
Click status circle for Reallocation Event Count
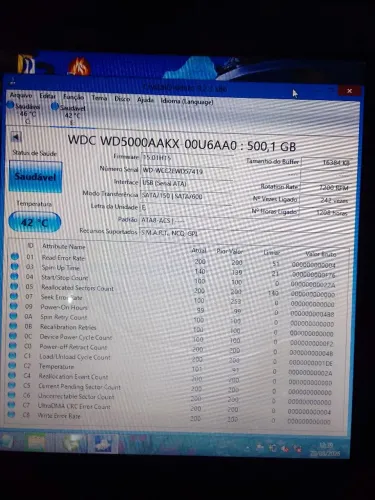[12, 375]
